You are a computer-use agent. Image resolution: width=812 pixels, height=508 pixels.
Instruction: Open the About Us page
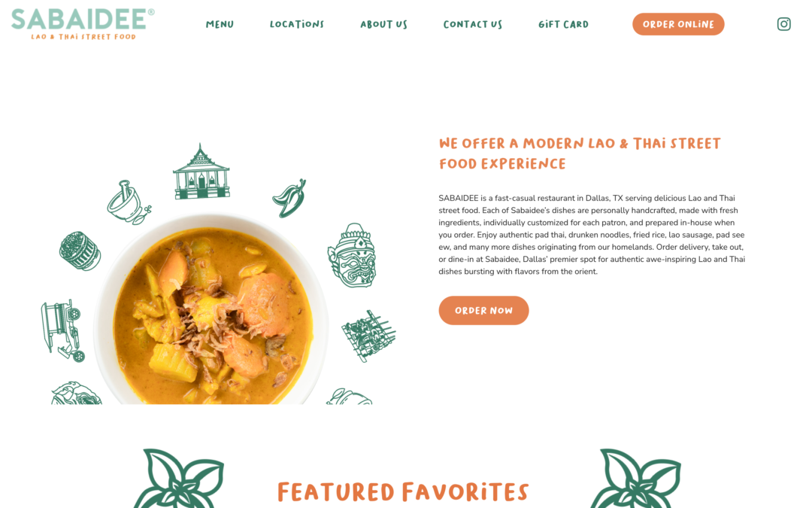(x=383, y=24)
